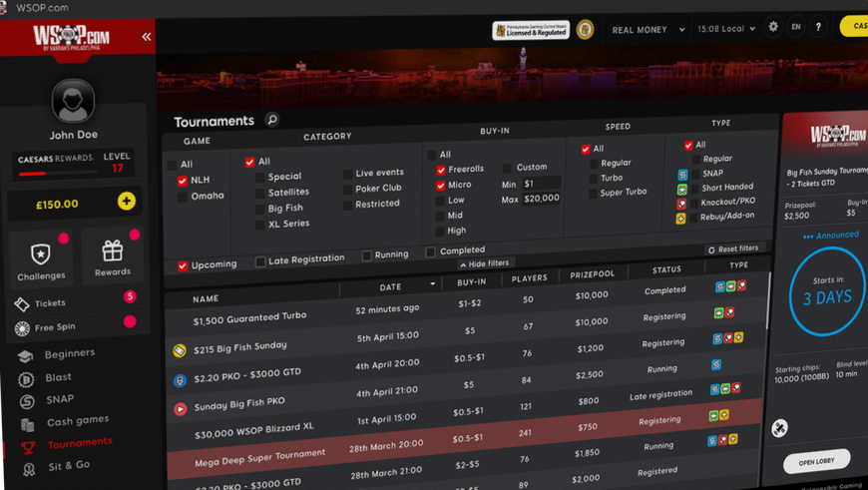Open Free Spin in sidebar
Image resolution: width=868 pixels, height=490 pixels.
click(55, 327)
